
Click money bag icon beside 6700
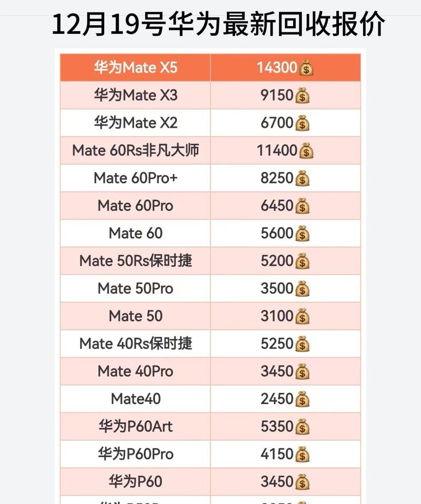click(302, 124)
